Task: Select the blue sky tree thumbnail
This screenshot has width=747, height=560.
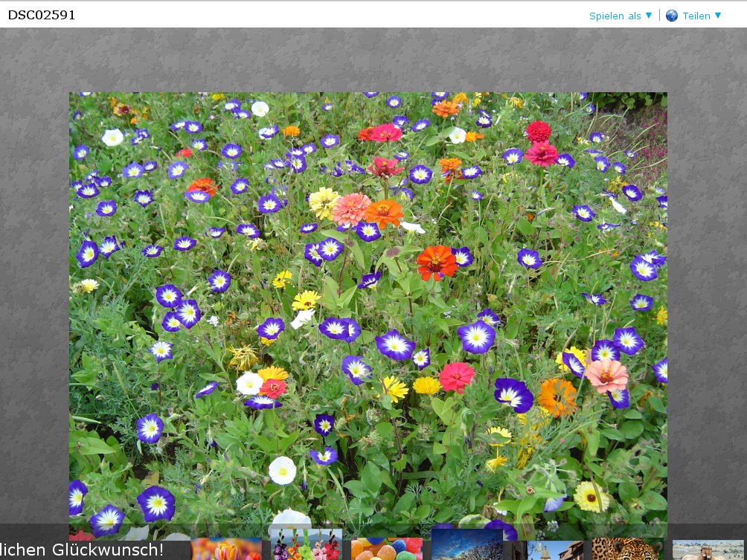Action: [467, 545]
